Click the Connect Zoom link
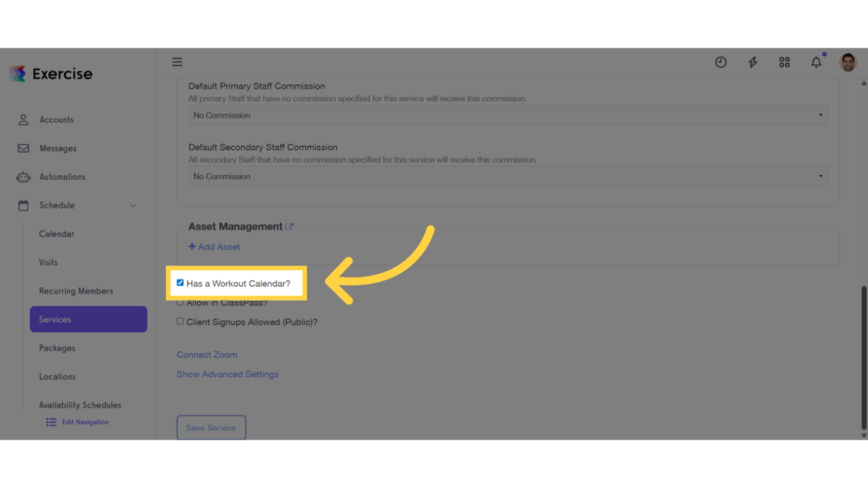The height and width of the screenshot is (488, 868). 207,355
